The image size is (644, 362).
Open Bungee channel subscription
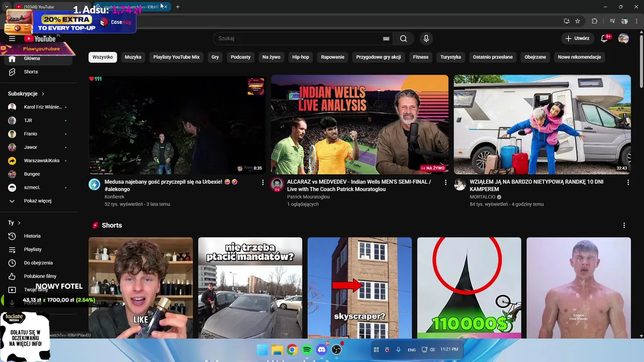pos(39,174)
